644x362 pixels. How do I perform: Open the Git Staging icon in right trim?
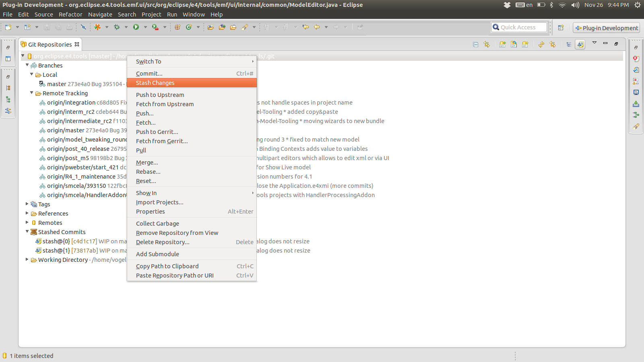pos(636,104)
